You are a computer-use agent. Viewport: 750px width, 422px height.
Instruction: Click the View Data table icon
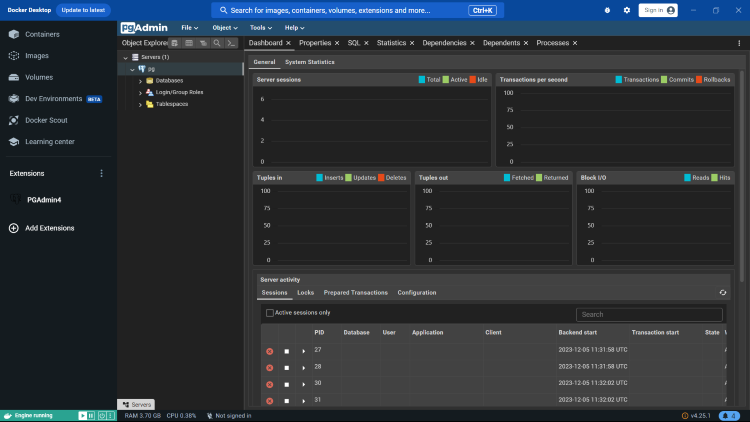click(x=189, y=44)
